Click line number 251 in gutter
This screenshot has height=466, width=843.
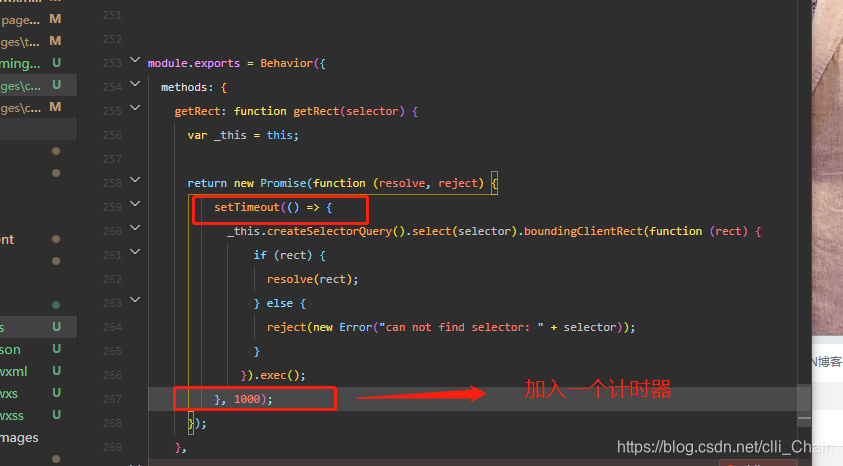coord(112,16)
